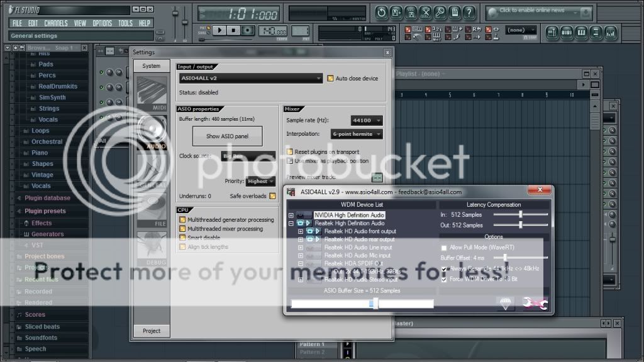Open the GENERAL settings section
Viewport: 644px width, 362px height.
152,171
